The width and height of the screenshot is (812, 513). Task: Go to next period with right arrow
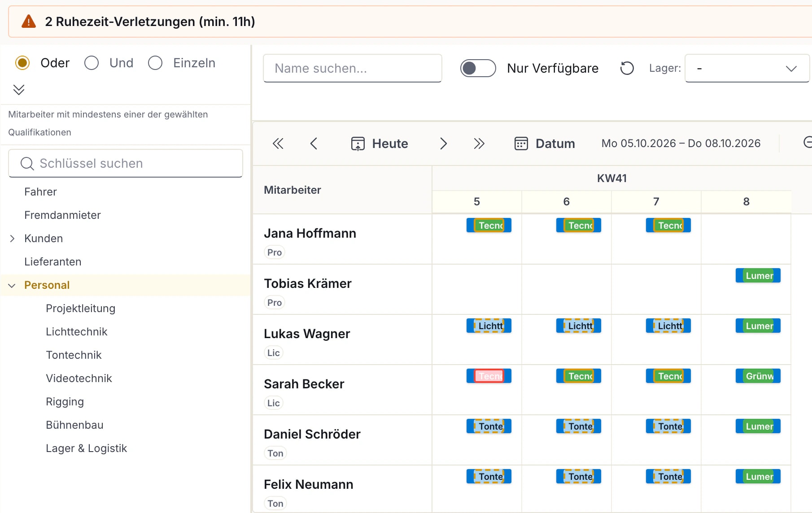pyautogui.click(x=443, y=143)
